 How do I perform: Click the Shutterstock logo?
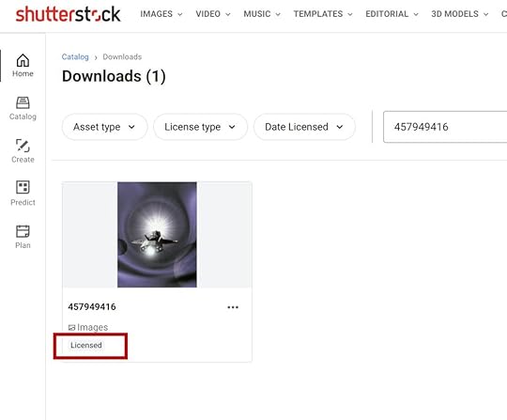coord(68,14)
